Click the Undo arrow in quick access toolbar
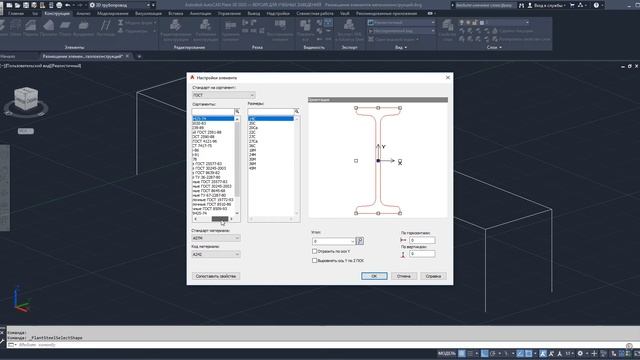The width and height of the screenshot is (640, 360). click(68, 5)
